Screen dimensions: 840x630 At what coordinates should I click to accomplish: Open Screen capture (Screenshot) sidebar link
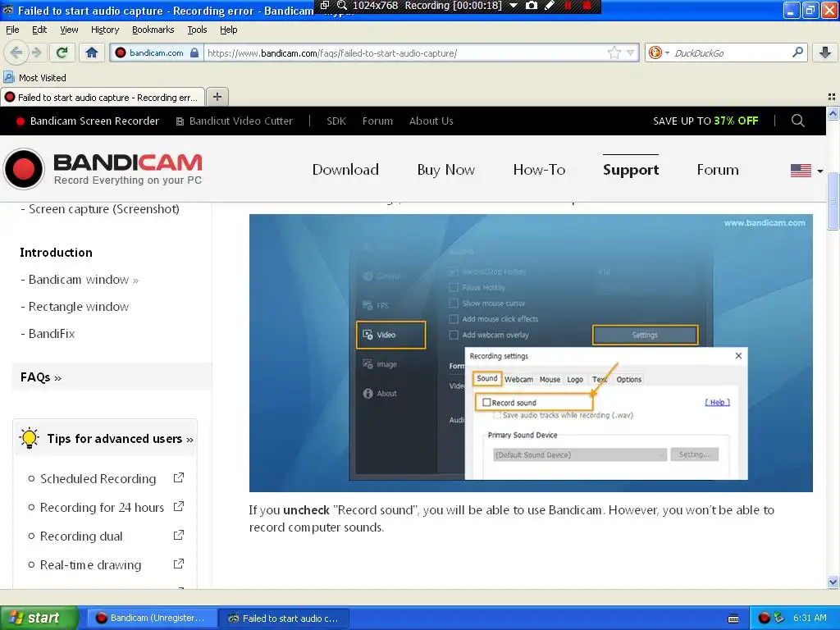pos(104,209)
